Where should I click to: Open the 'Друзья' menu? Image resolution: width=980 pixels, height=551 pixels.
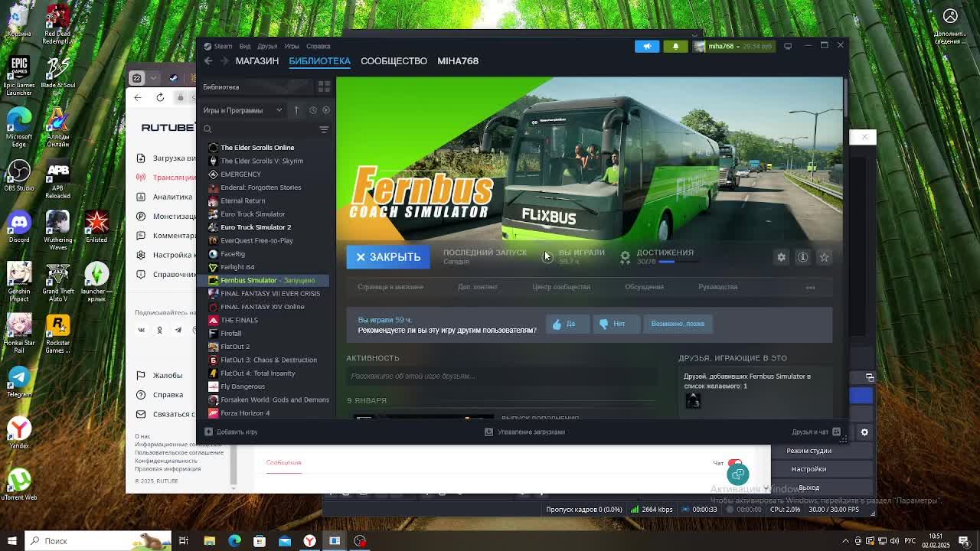267,46
